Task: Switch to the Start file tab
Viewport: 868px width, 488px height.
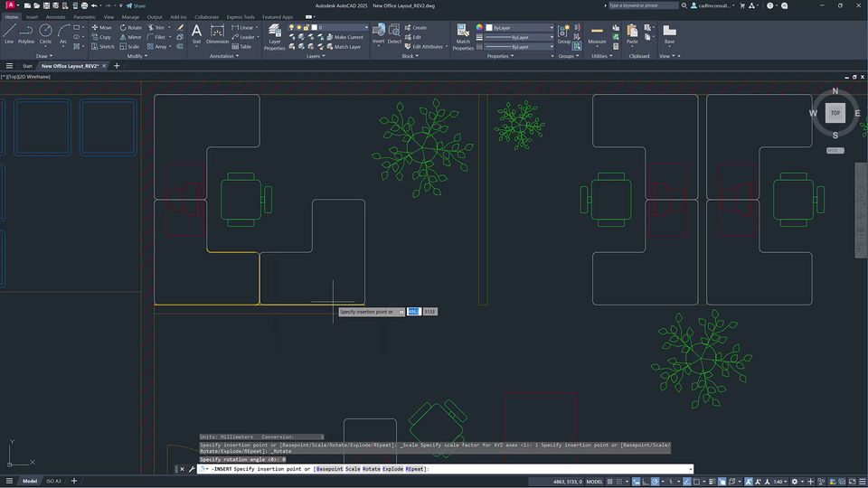Action: 27,66
